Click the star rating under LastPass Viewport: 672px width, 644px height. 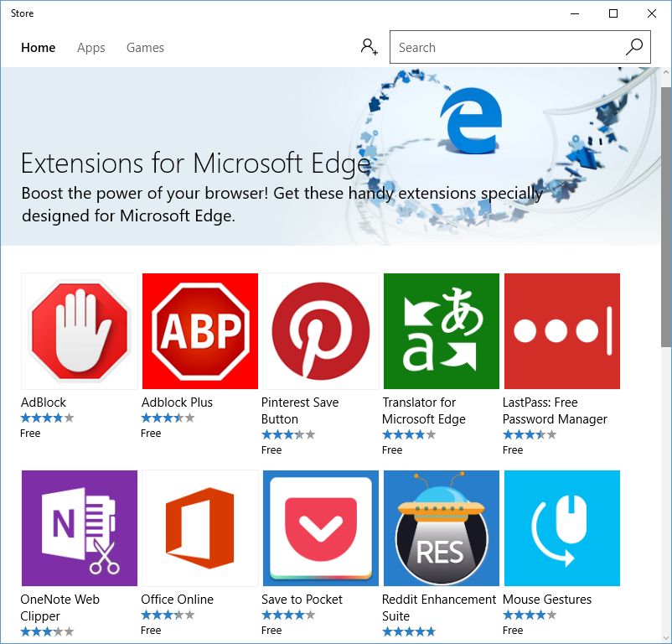[530, 434]
